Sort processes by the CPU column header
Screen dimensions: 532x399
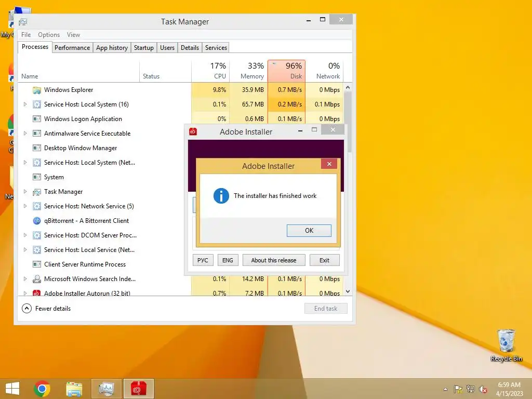211,71
